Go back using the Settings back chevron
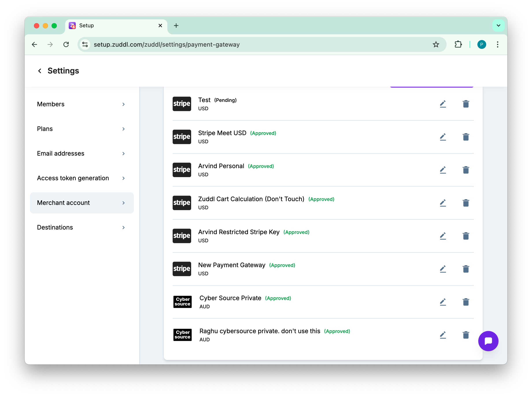532x397 pixels. (x=40, y=71)
